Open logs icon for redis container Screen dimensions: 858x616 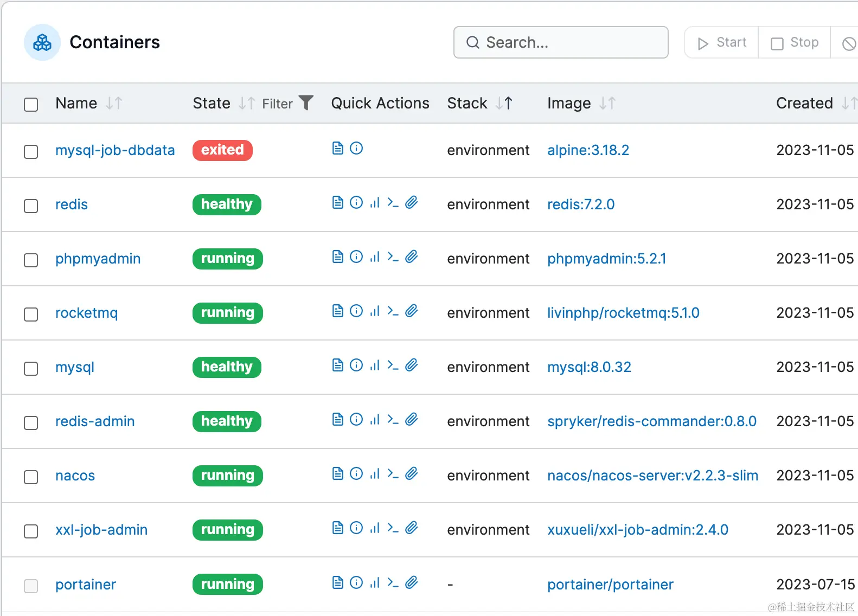[337, 202]
